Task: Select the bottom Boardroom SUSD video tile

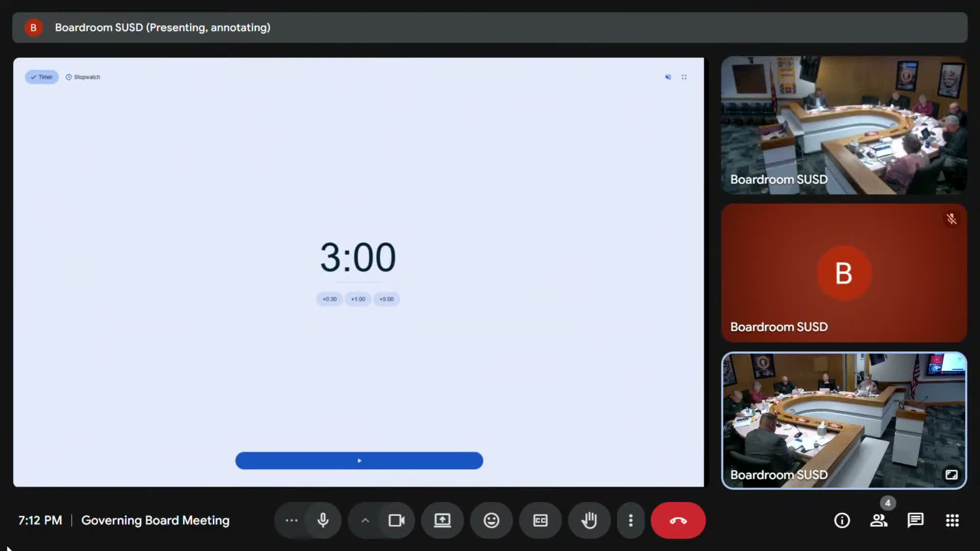Action: click(844, 420)
